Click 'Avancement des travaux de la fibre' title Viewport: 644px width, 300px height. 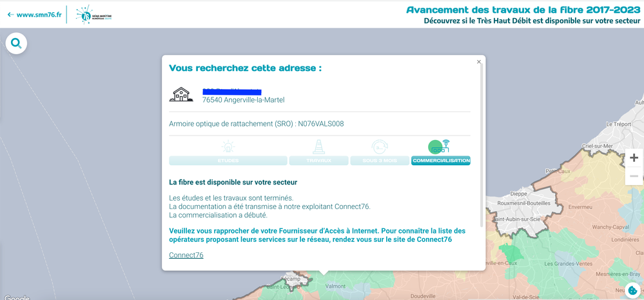(x=523, y=10)
